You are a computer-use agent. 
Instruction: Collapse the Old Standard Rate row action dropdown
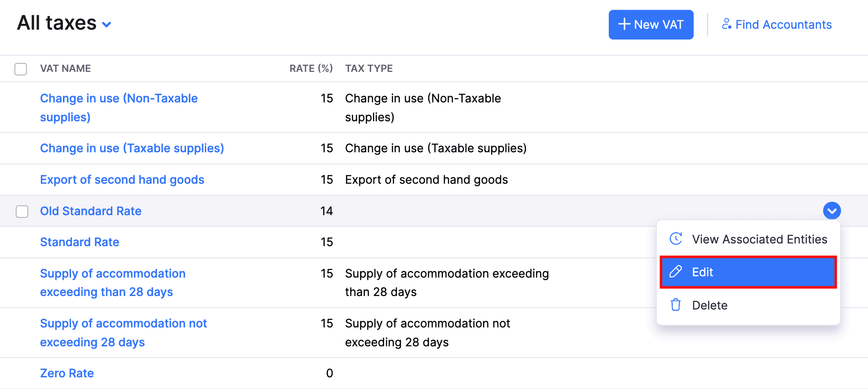832,211
